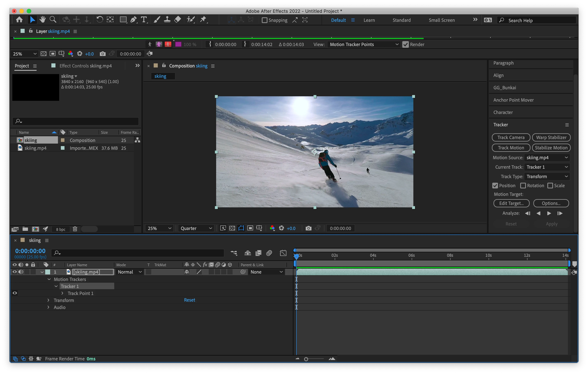Delete selected item with project trash icon
This screenshot has width=588, height=374.
(x=75, y=229)
